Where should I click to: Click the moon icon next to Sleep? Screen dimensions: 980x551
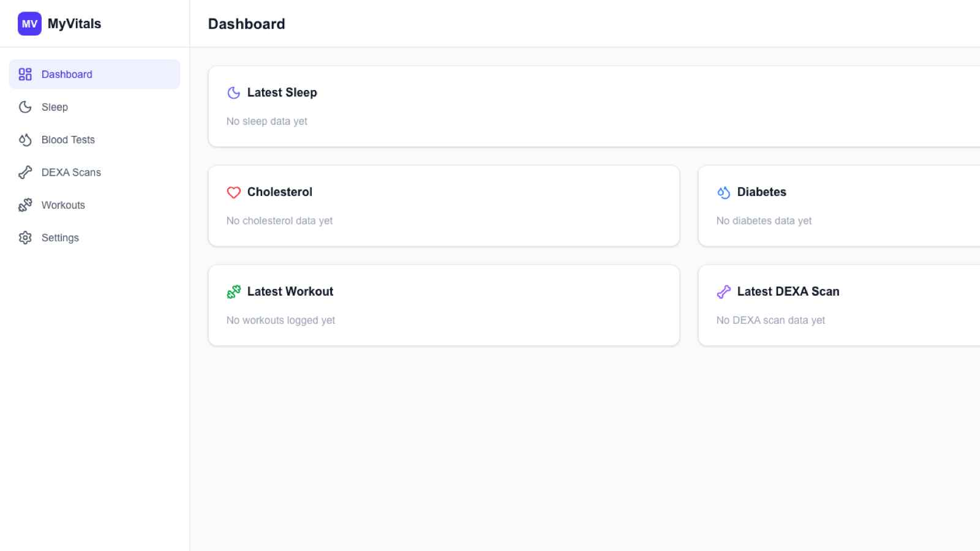24,107
